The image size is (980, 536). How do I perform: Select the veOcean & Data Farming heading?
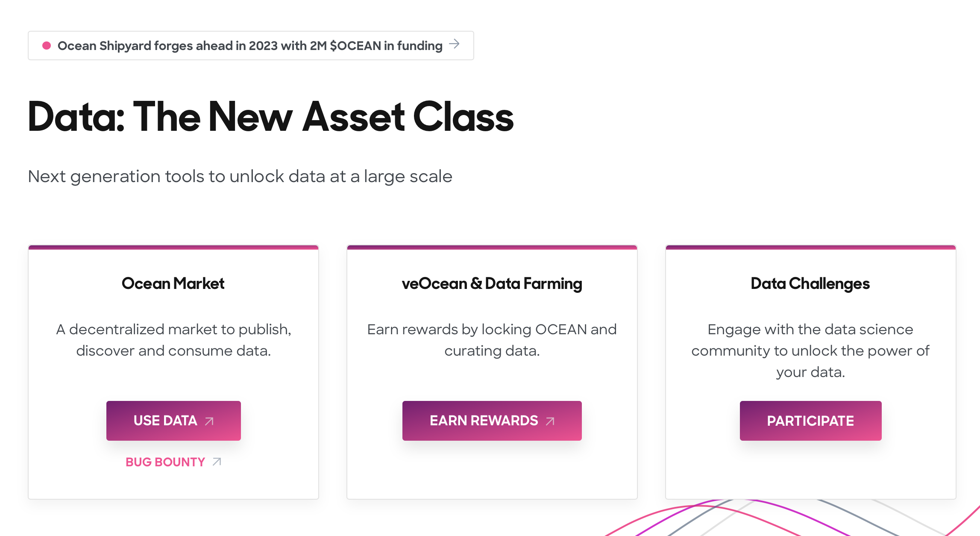click(492, 284)
